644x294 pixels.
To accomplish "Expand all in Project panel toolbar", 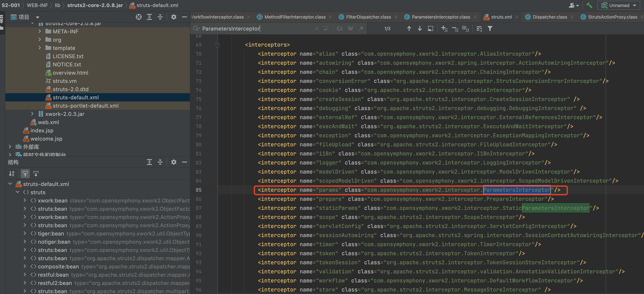I will 149,17.
